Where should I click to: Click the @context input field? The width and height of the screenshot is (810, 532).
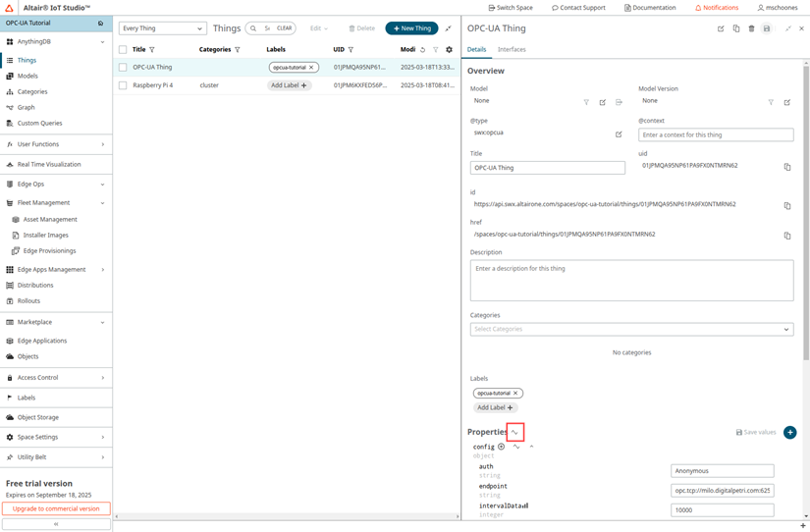click(716, 134)
